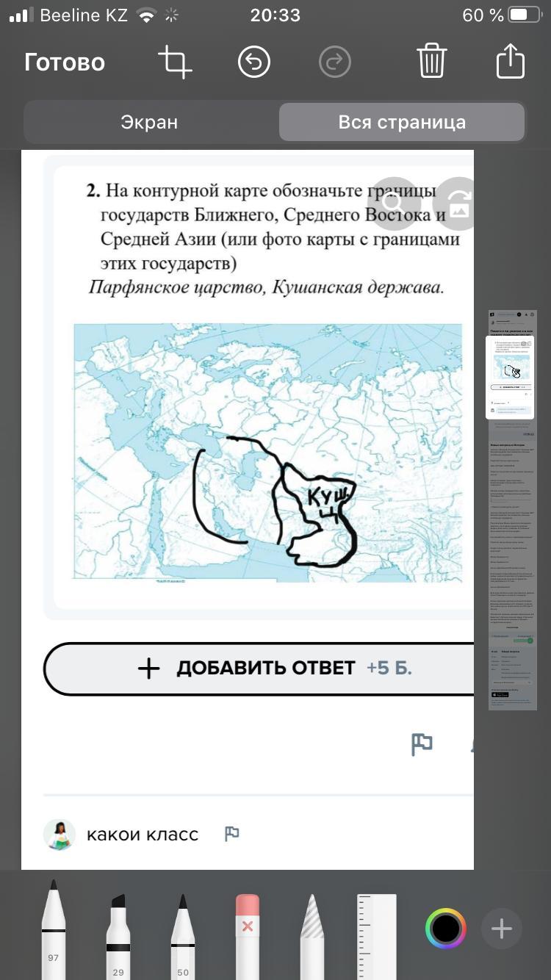Tap the flag next to какои класс comment
551x980 pixels.
click(x=232, y=834)
